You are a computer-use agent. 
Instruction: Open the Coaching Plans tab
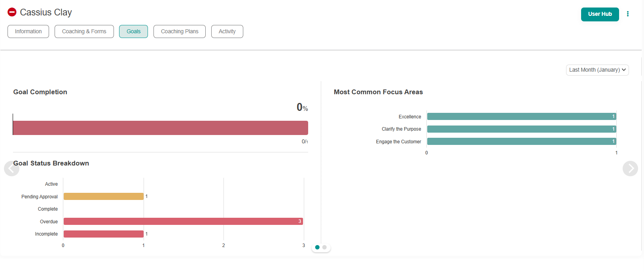pos(180,32)
